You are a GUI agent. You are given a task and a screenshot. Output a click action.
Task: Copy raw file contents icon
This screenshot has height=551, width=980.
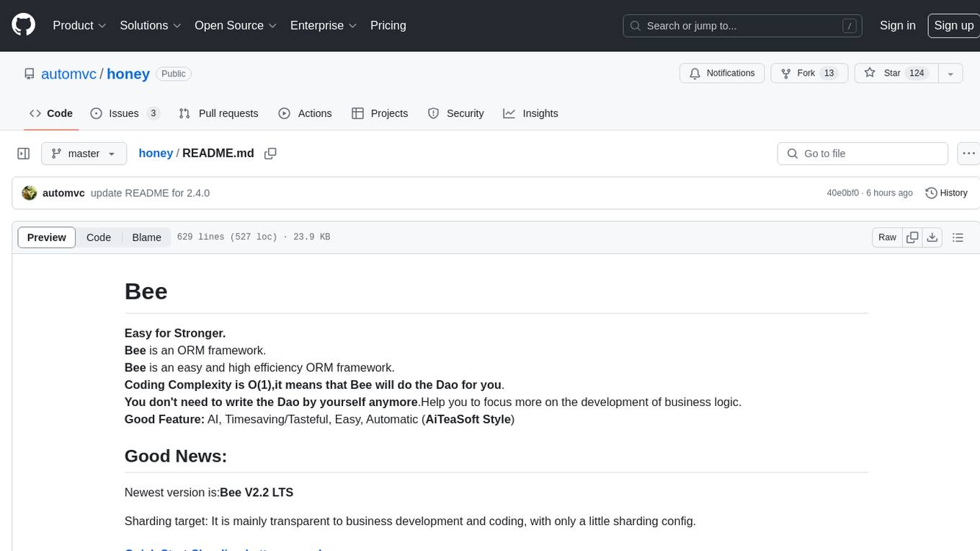pos(912,237)
